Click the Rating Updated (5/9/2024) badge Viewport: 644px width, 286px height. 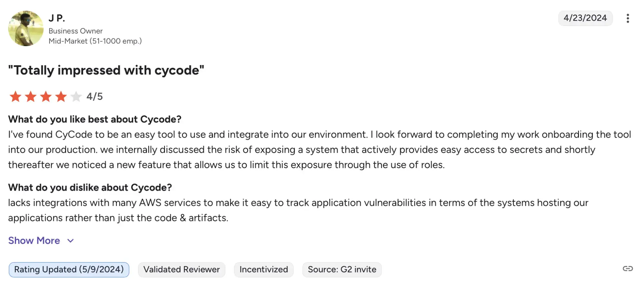[69, 270]
